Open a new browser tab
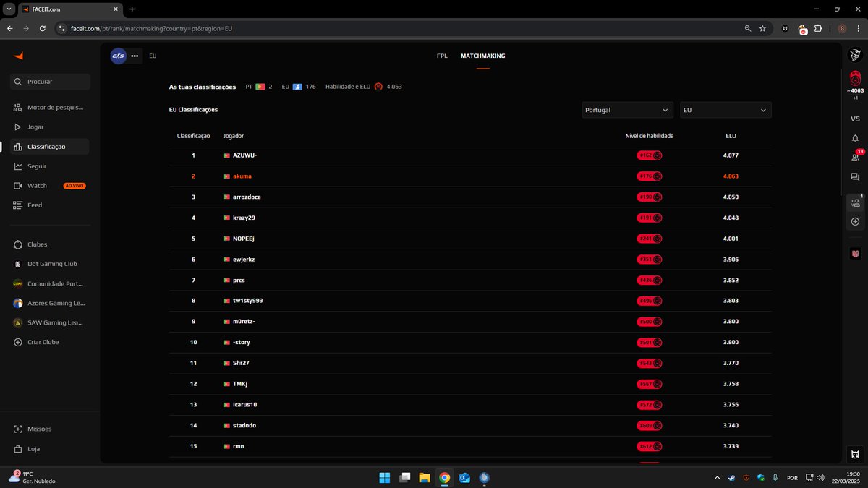The image size is (868, 488). [x=132, y=9]
